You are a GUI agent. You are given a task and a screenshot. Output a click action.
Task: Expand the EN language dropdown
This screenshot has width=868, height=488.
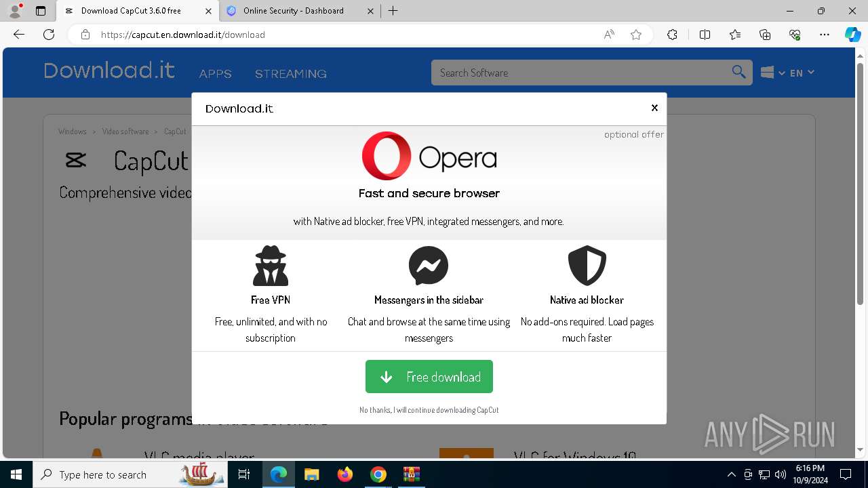point(802,73)
